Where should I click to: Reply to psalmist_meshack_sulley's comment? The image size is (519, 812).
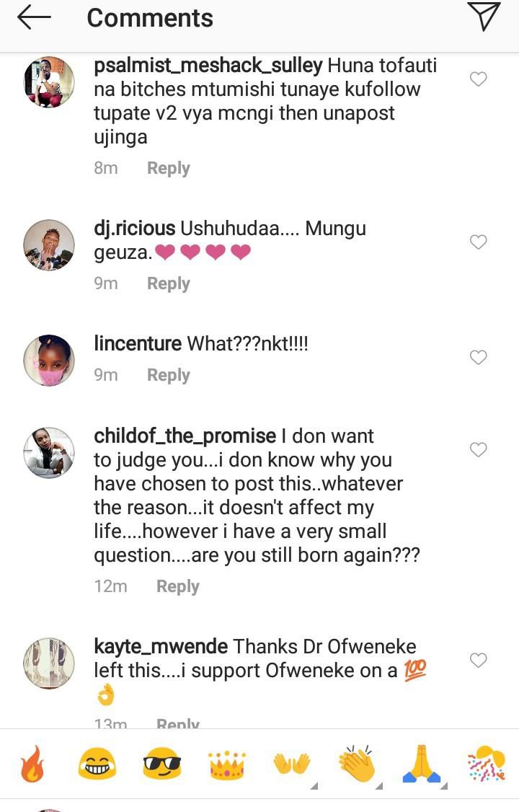tap(168, 168)
